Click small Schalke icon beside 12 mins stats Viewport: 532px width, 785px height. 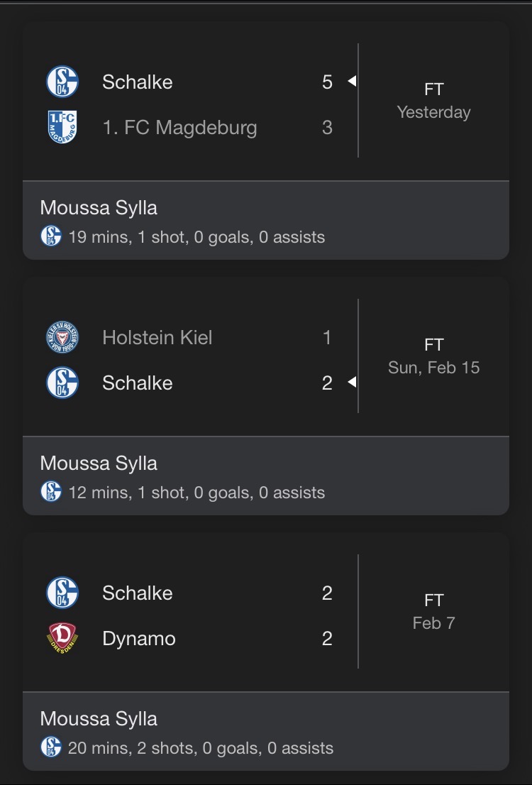(51, 492)
